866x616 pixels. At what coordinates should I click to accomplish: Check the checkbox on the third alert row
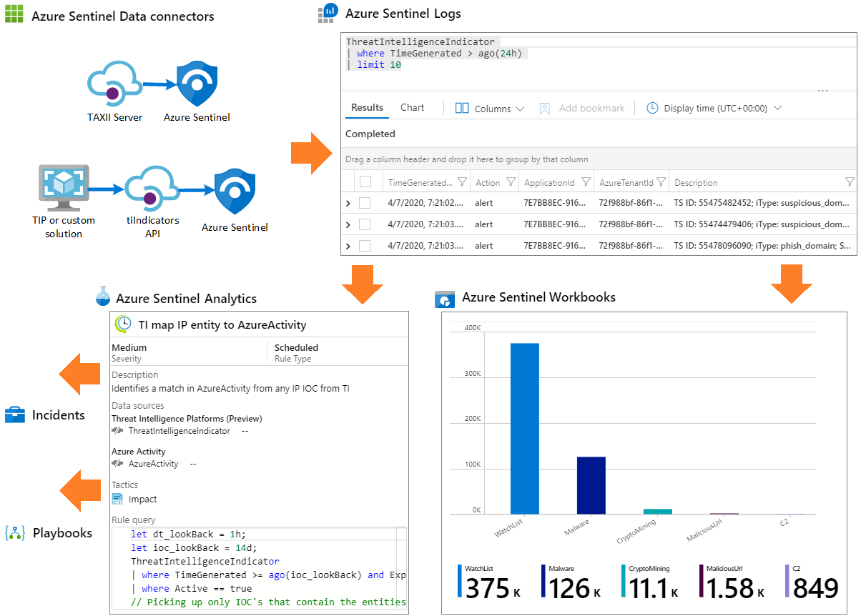(x=367, y=245)
